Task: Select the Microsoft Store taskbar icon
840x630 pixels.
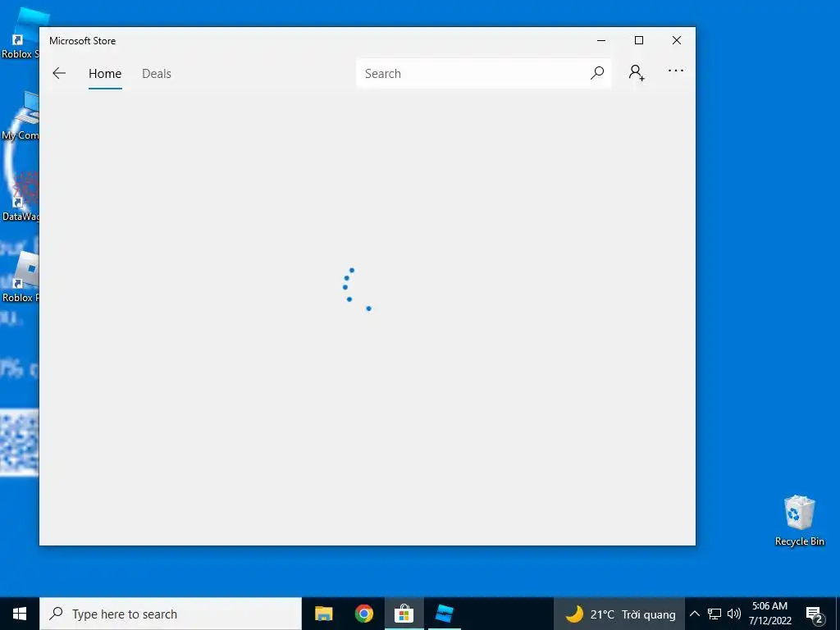Action: point(404,614)
